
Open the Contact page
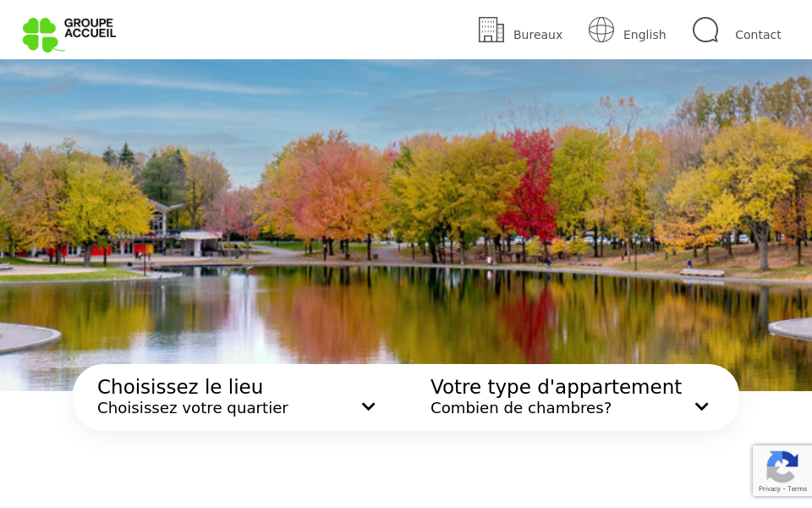[x=758, y=35]
